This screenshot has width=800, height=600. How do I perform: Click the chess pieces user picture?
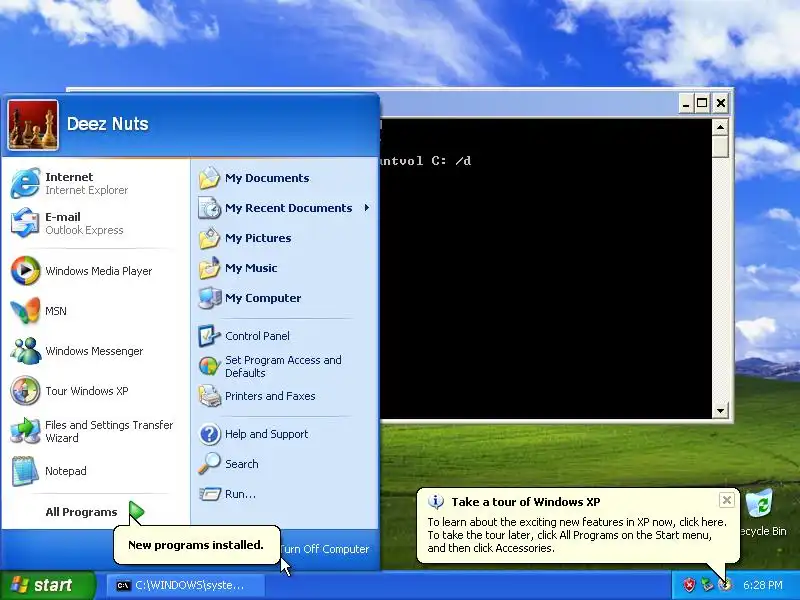pyautogui.click(x=33, y=125)
